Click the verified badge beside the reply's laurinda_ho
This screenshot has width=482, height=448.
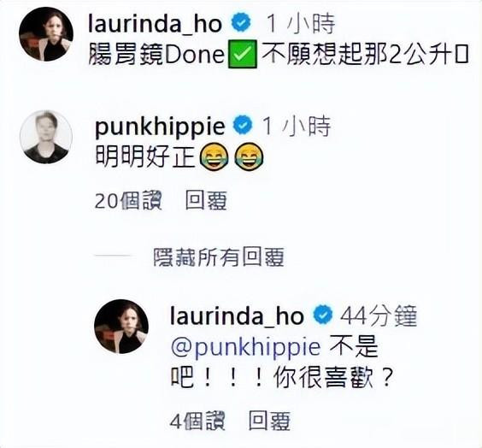(323, 315)
